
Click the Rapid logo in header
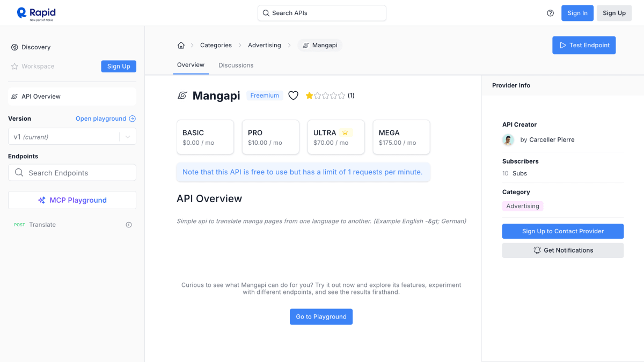(36, 13)
